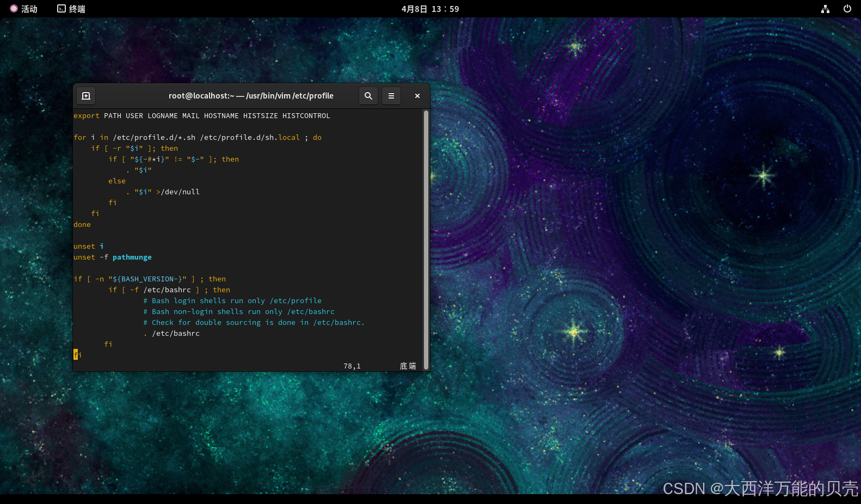This screenshot has width=861, height=504.
Task: Open the network status icon
Action: [825, 9]
